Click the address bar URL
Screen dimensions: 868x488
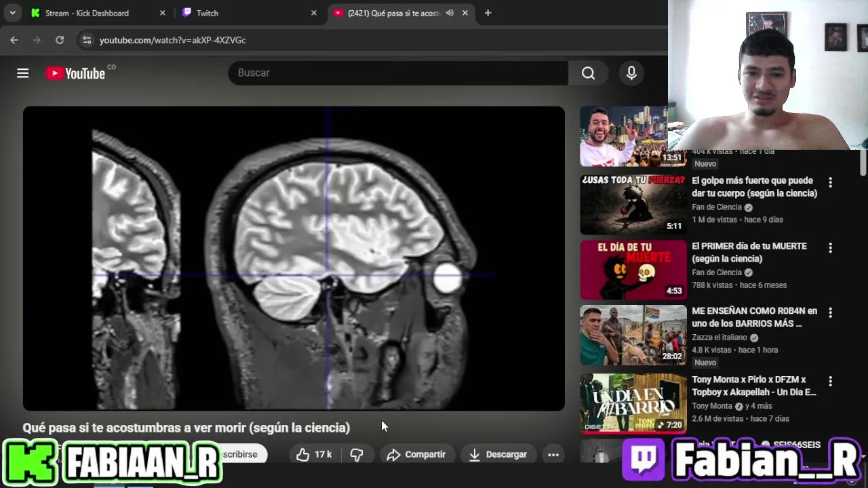(172, 40)
